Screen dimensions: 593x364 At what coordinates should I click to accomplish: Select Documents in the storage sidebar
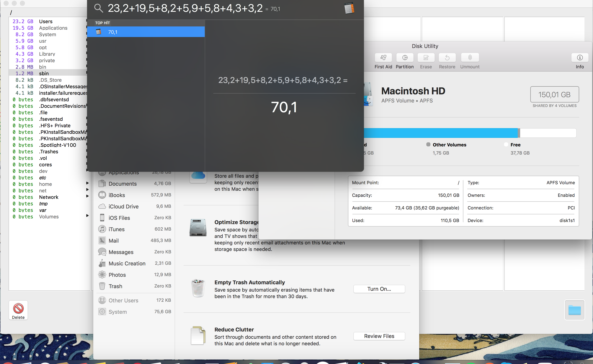(x=122, y=184)
